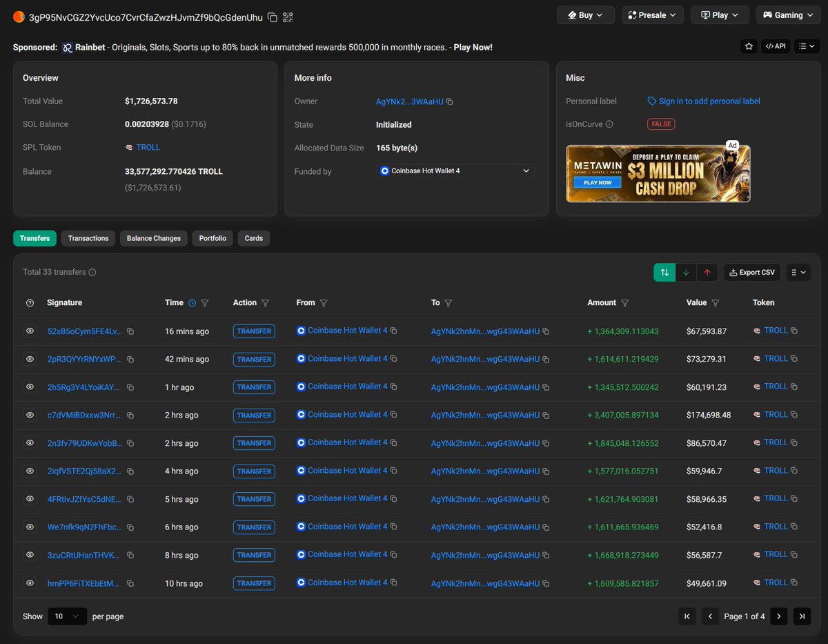Toggle the eye icon for row 52xB5oCym5FE4Lv

30,331
